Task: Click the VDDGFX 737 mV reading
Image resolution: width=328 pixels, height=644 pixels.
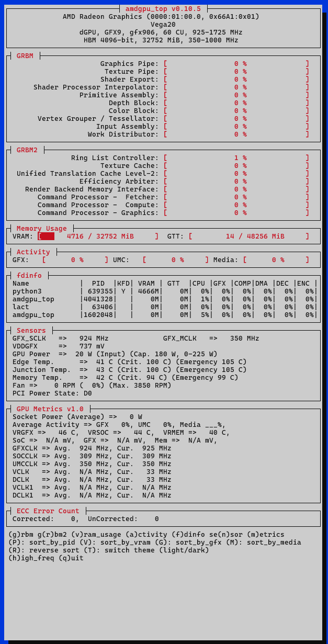Action: coord(59,346)
